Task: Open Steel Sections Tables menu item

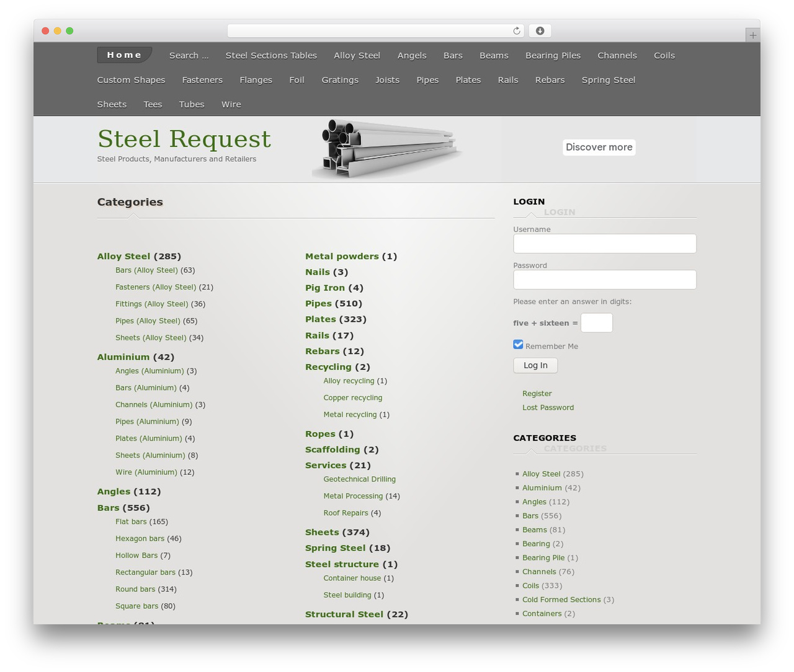Action: click(271, 55)
